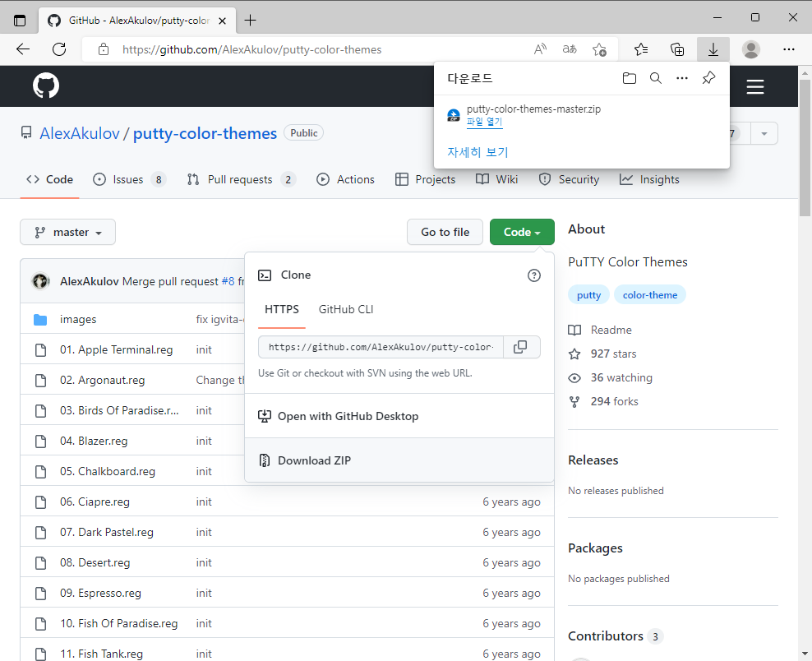812x661 pixels.
Task: Click the Clone help question mark icon
Action: [x=534, y=275]
